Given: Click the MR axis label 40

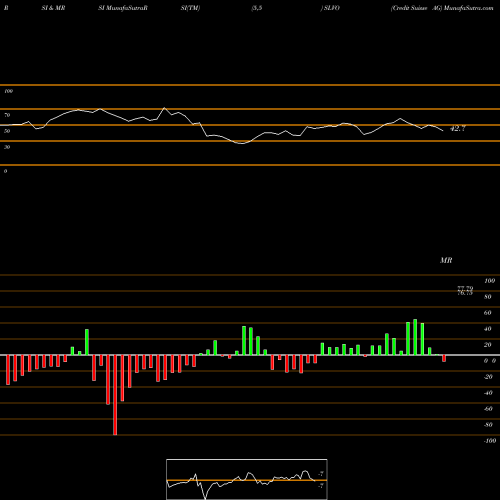Looking at the screenshot, I should (x=488, y=329).
